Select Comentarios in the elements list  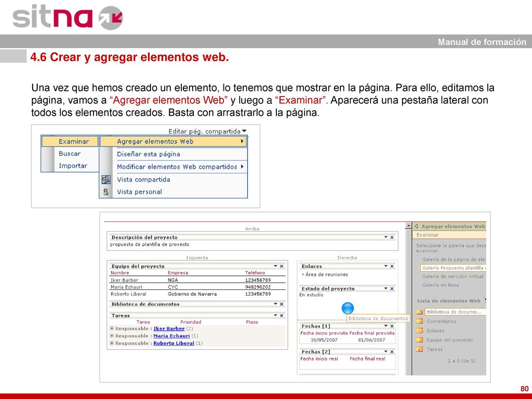(442, 321)
